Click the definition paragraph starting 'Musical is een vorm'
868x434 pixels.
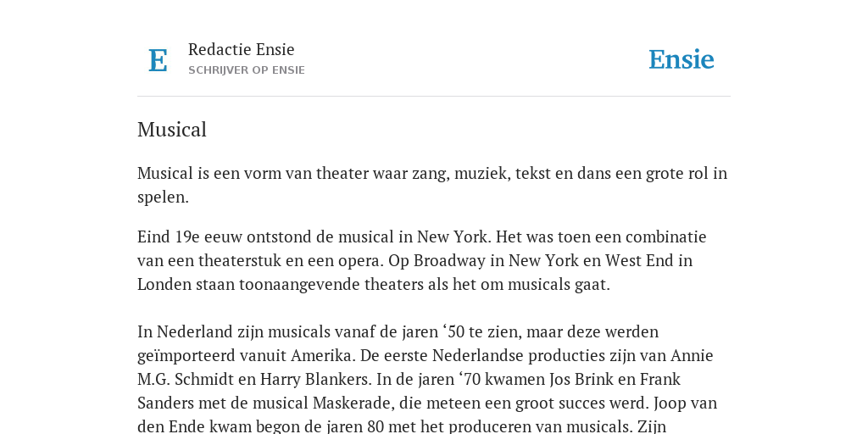coord(432,185)
